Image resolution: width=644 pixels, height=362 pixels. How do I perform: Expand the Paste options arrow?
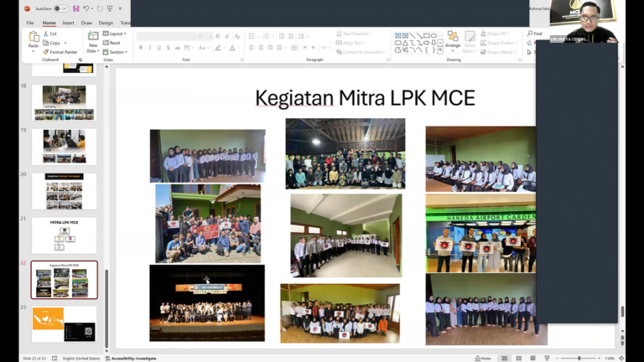[x=34, y=51]
